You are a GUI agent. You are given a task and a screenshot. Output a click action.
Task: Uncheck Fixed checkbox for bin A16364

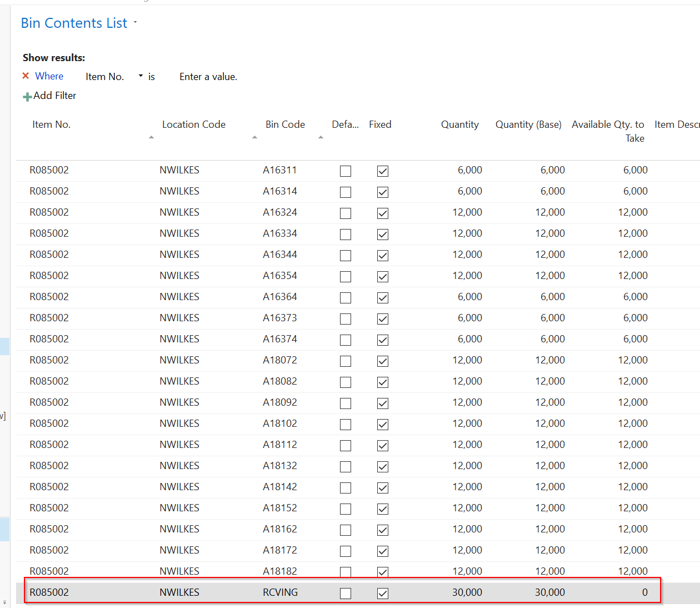[x=383, y=298]
